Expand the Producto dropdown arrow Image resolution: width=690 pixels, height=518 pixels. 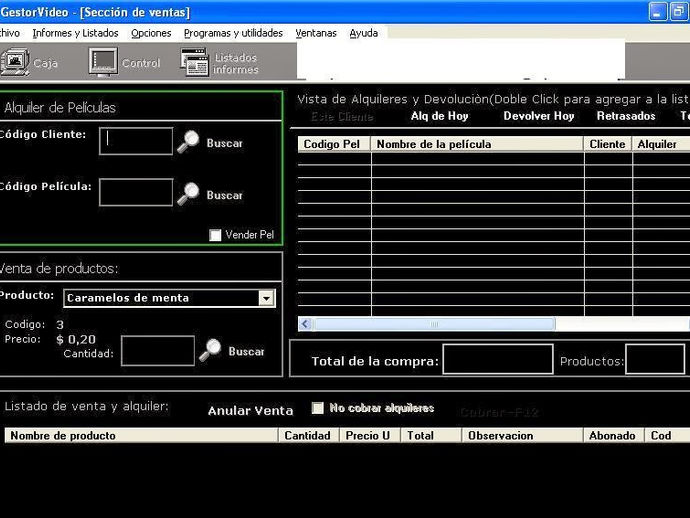[266, 298]
